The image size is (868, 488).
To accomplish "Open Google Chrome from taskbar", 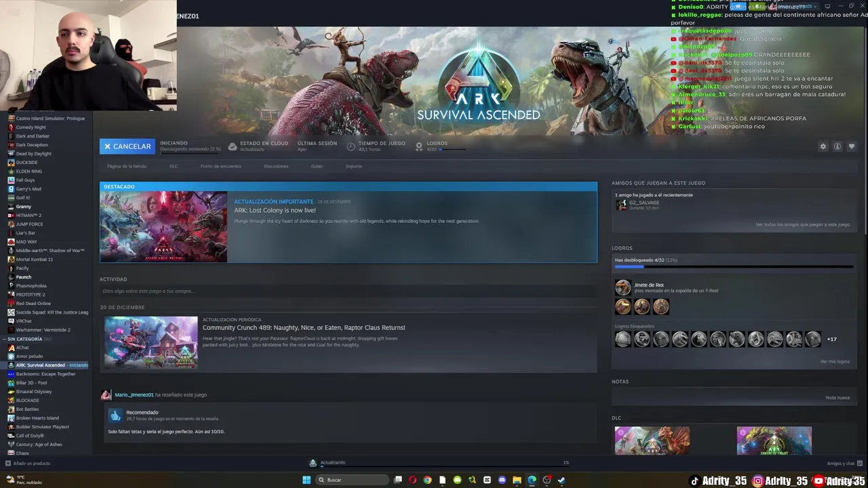I will click(428, 480).
